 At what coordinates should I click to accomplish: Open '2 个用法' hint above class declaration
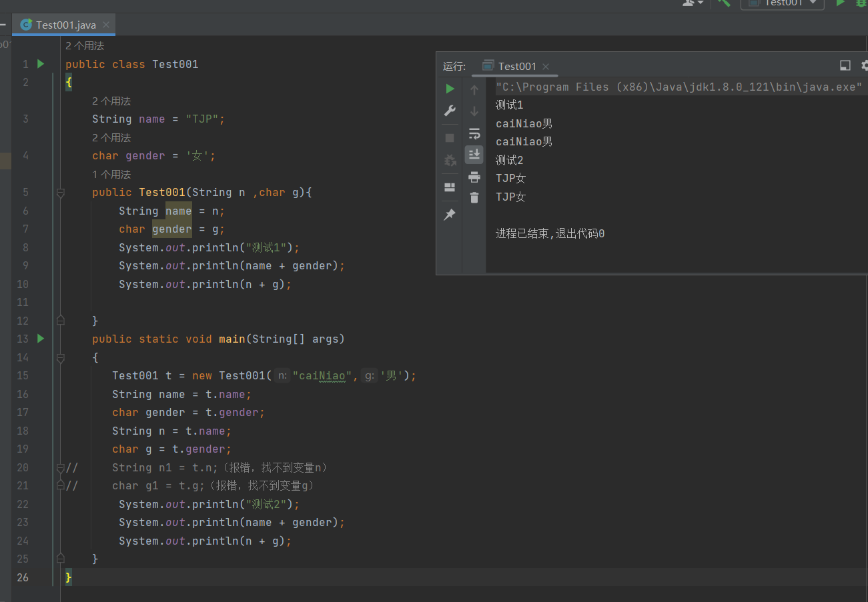click(x=85, y=46)
